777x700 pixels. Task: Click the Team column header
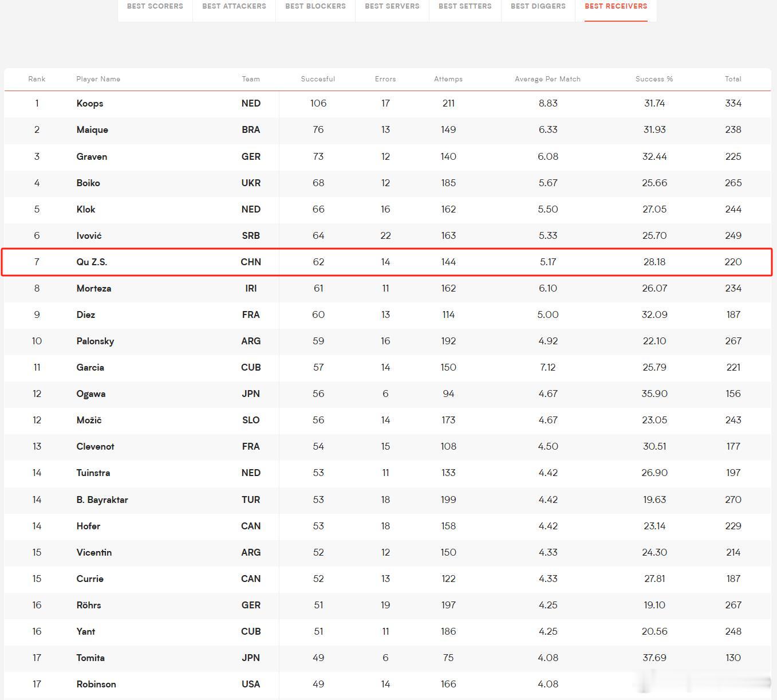click(251, 79)
